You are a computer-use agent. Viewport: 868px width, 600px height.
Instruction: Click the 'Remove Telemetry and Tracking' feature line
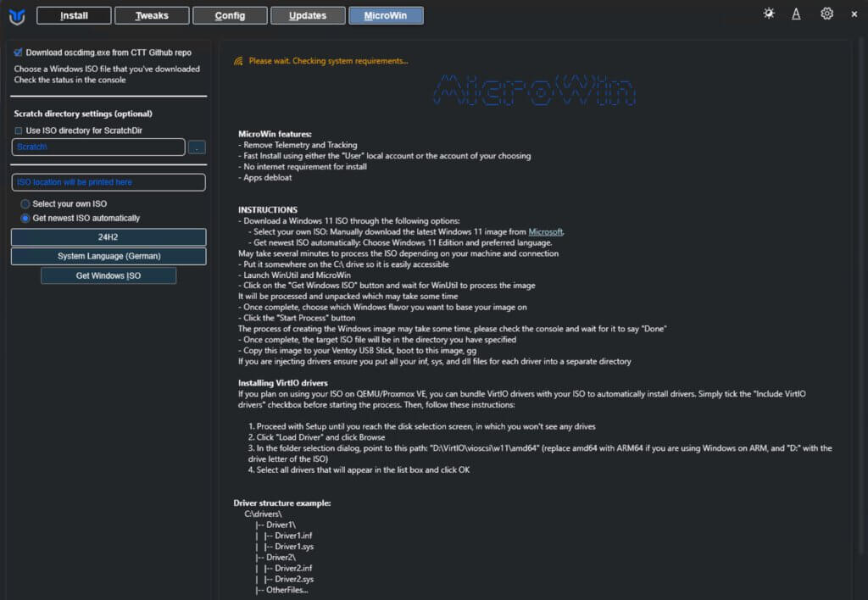coord(298,145)
